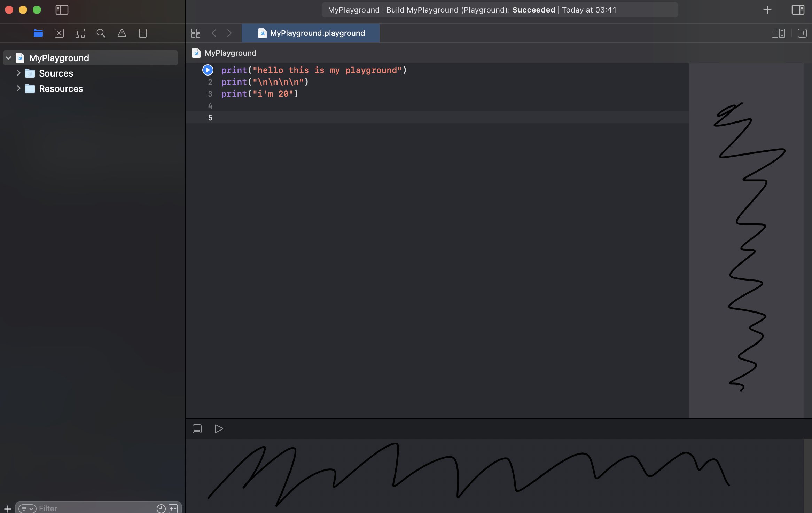Toggle the navigator sidebar visibility

(x=62, y=10)
